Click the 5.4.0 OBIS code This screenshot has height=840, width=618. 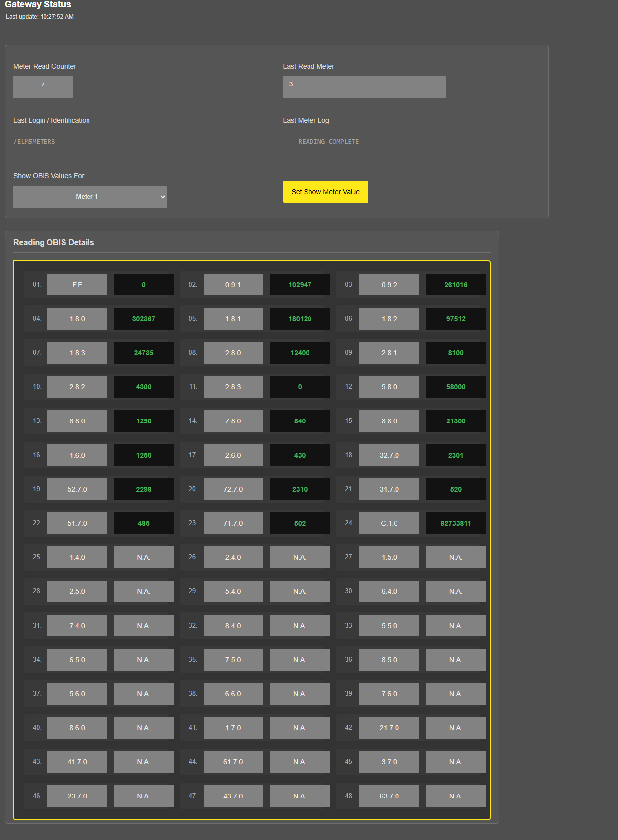(x=233, y=591)
